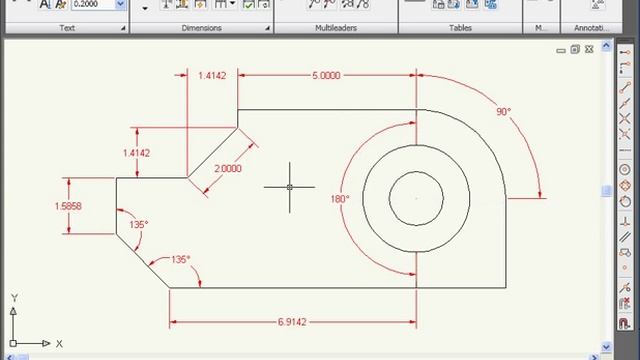Viewport: 640px width, 360px height.
Task: Click the vertical scrollbar down arrow
Action: coord(606,347)
